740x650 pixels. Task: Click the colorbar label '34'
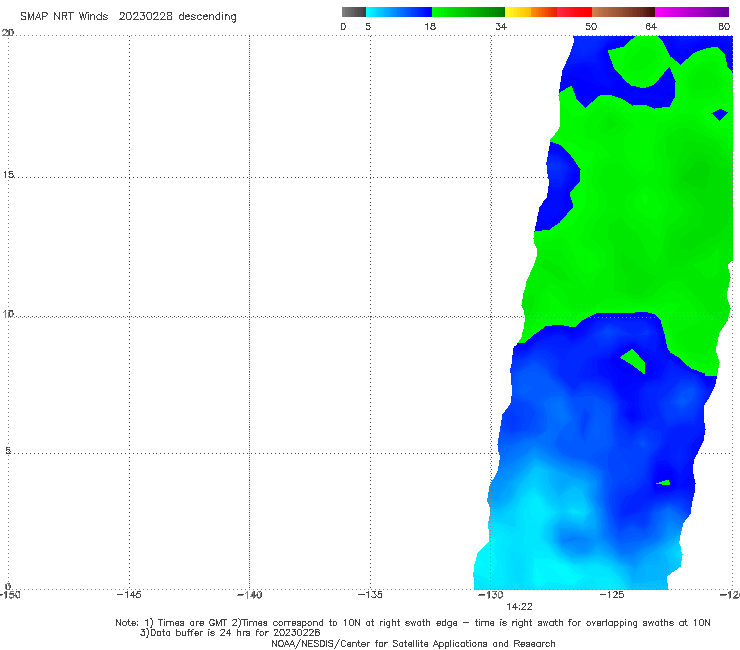(x=501, y=27)
